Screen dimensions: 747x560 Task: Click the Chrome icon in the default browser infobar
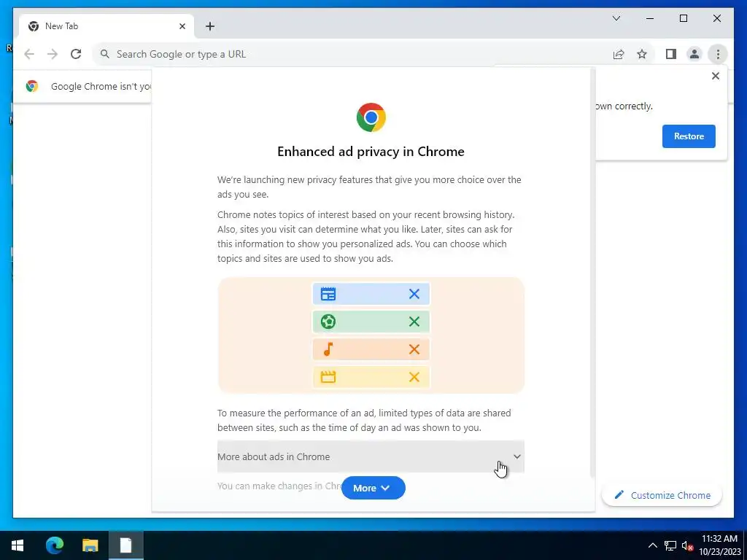[32, 86]
